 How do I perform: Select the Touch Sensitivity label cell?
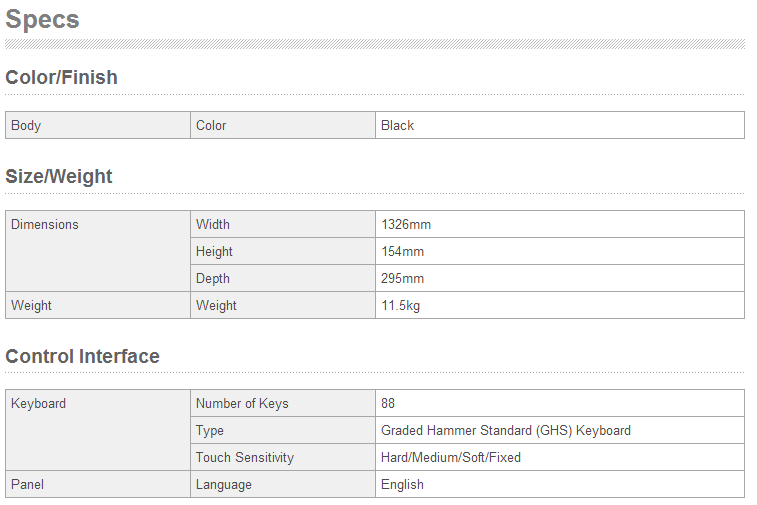[x=245, y=457]
